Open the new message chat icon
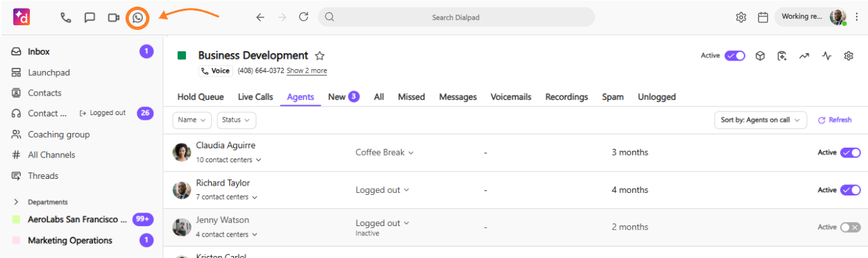This screenshot has height=258, width=868. click(x=90, y=17)
